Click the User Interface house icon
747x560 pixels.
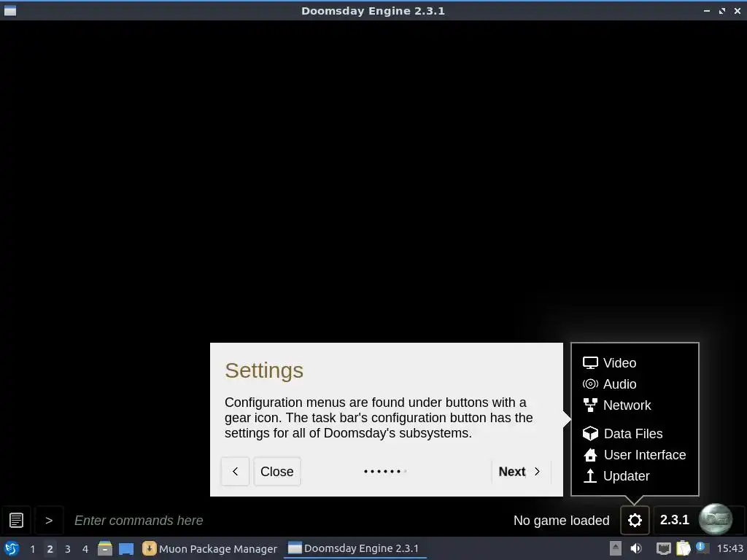coord(590,455)
